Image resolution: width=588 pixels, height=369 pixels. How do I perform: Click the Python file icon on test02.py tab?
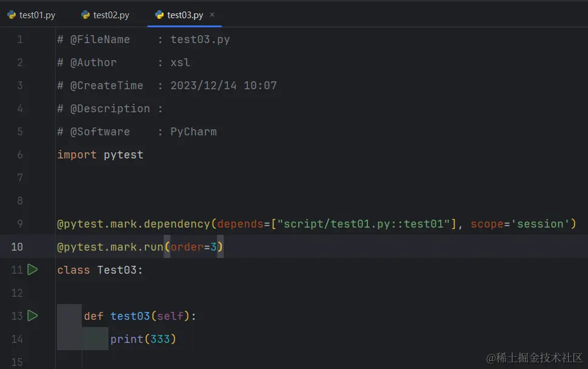[x=85, y=15]
